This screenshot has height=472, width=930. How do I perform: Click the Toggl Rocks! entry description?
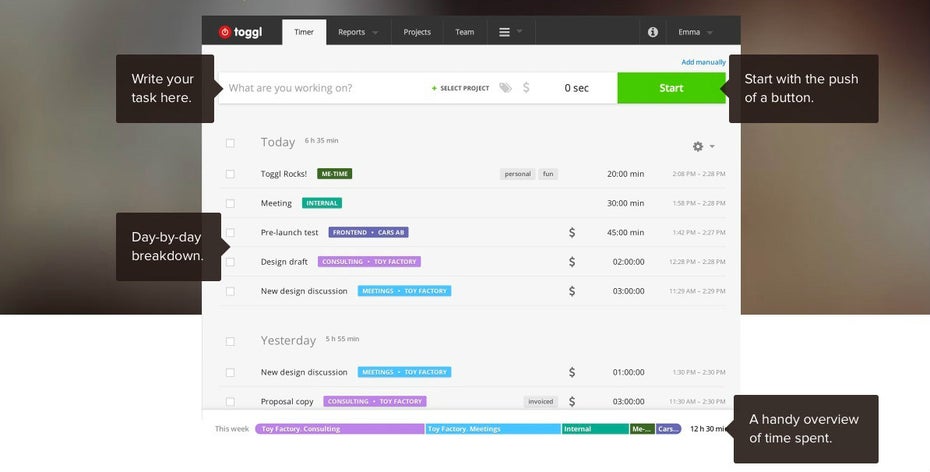click(x=284, y=174)
